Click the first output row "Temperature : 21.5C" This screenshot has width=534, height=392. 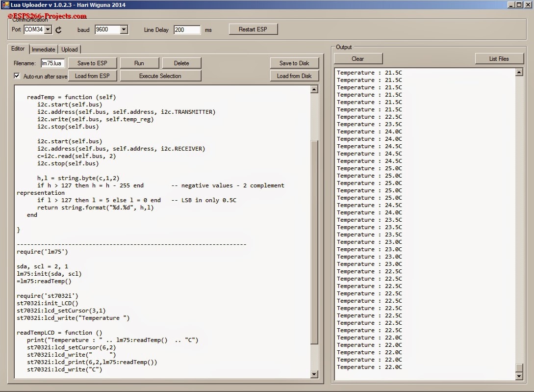pos(369,73)
